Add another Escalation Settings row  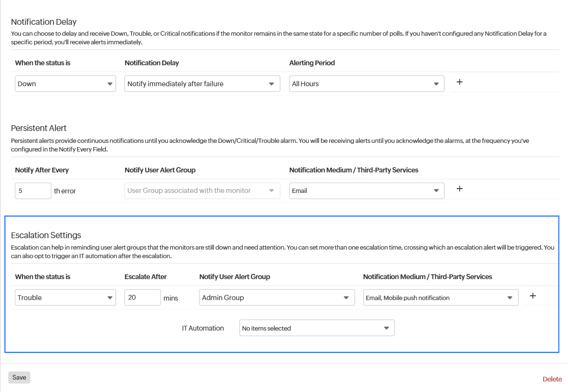pyautogui.click(x=533, y=296)
